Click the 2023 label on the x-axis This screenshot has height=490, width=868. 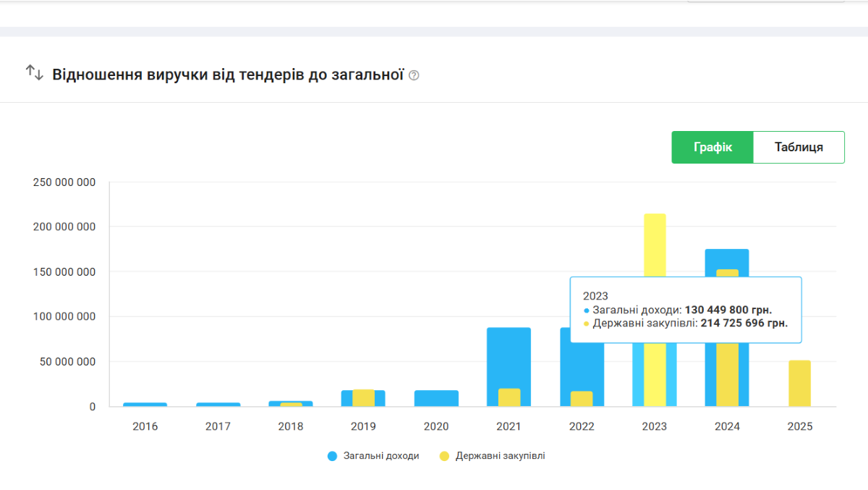tap(655, 426)
